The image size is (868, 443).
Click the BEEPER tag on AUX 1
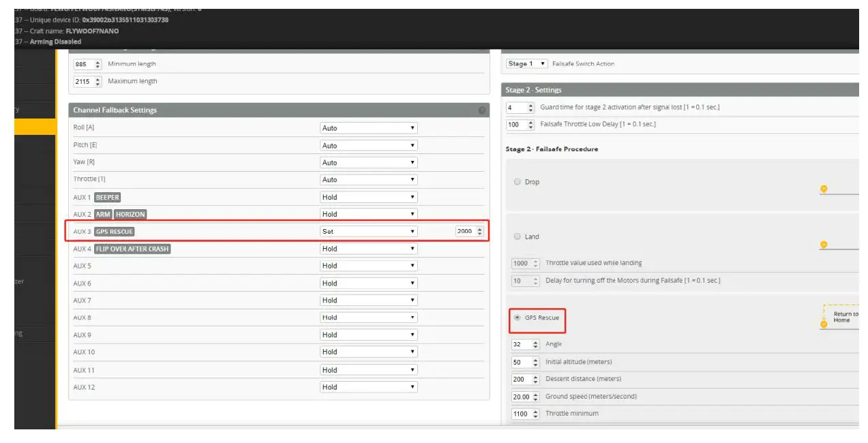tap(107, 197)
